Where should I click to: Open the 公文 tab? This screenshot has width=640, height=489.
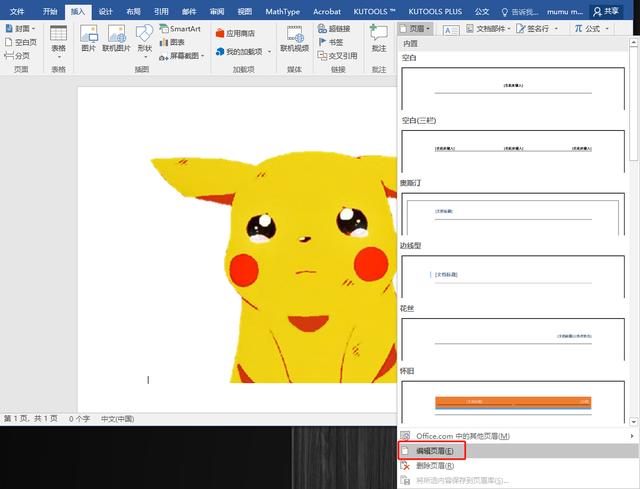click(x=482, y=11)
